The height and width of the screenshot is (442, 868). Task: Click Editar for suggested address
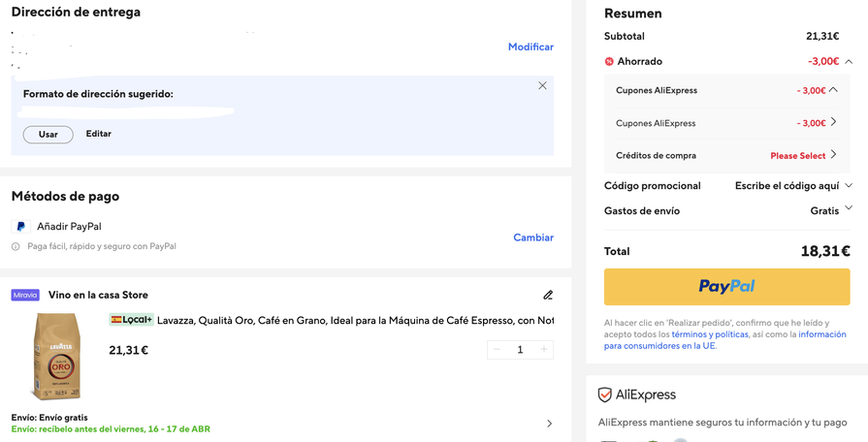pyautogui.click(x=99, y=134)
